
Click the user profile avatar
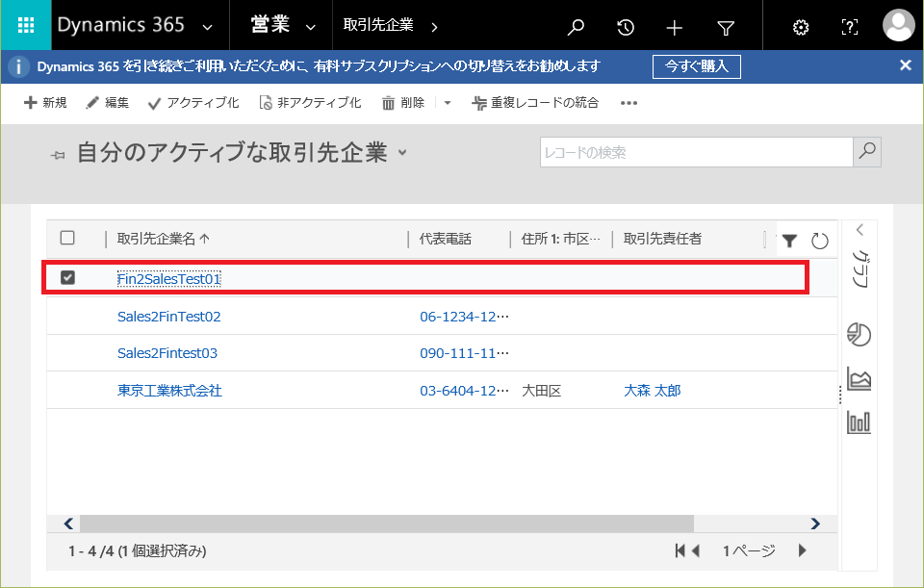click(x=898, y=25)
